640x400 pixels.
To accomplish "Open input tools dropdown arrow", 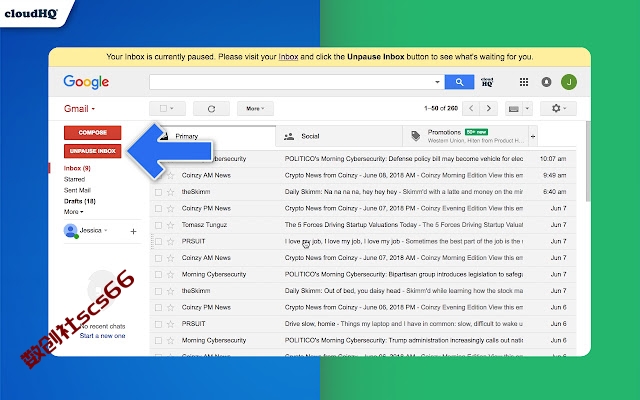I will pyautogui.click(x=527, y=109).
